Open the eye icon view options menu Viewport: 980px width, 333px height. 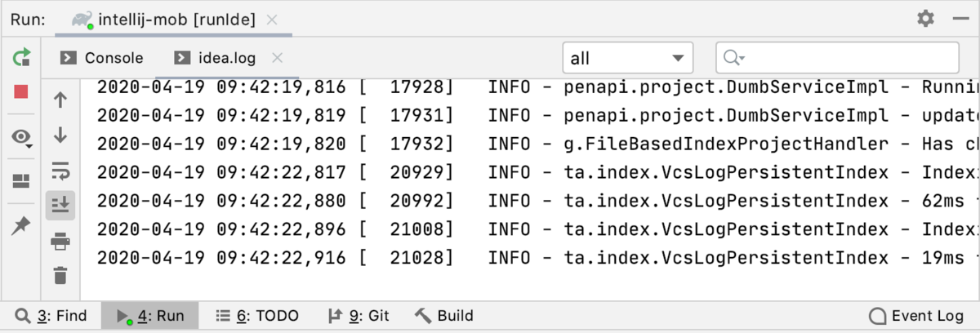click(x=22, y=138)
